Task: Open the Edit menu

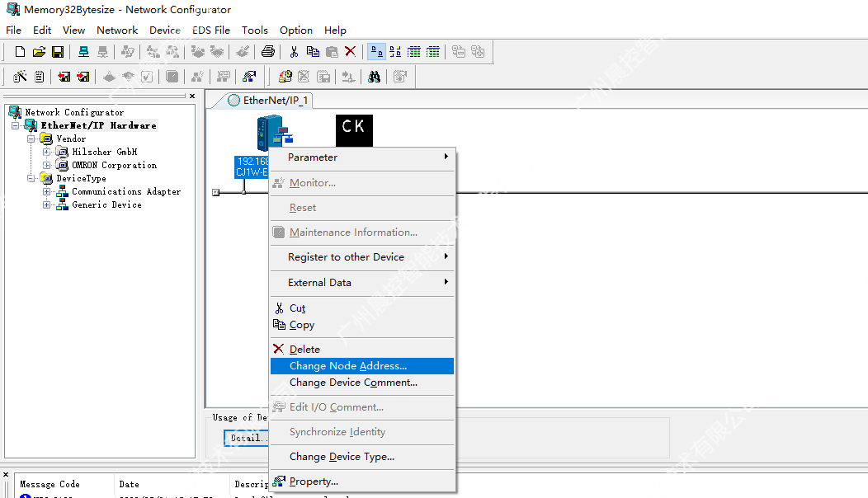Action: click(42, 31)
